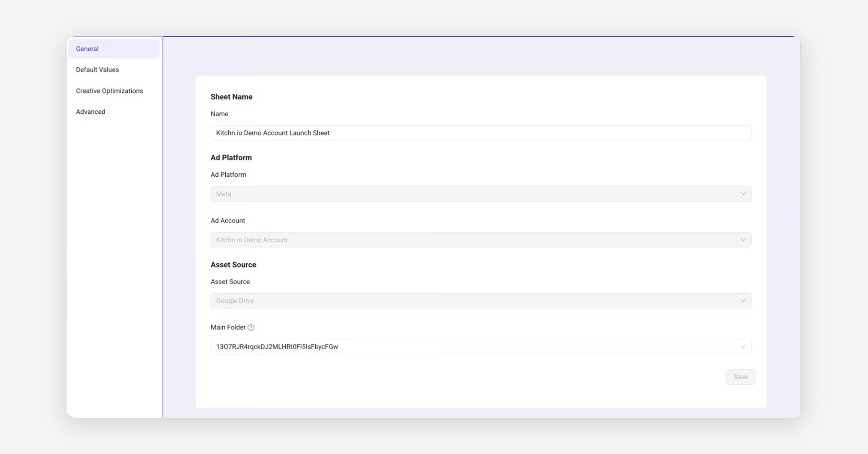Open the Kitchn.io Demo Account dropdown
The width and height of the screenshot is (868, 454).
point(480,240)
